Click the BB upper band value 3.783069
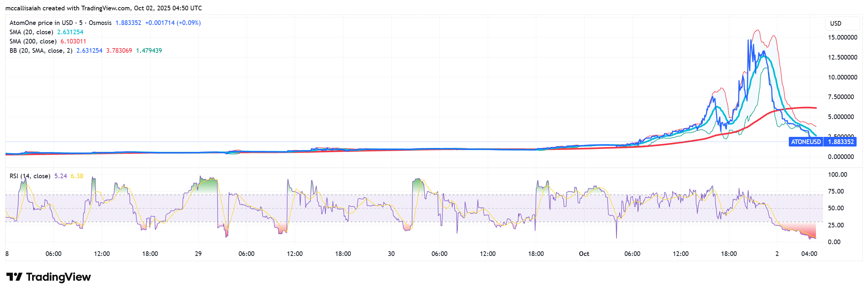This screenshot has height=293, width=868. (x=119, y=51)
